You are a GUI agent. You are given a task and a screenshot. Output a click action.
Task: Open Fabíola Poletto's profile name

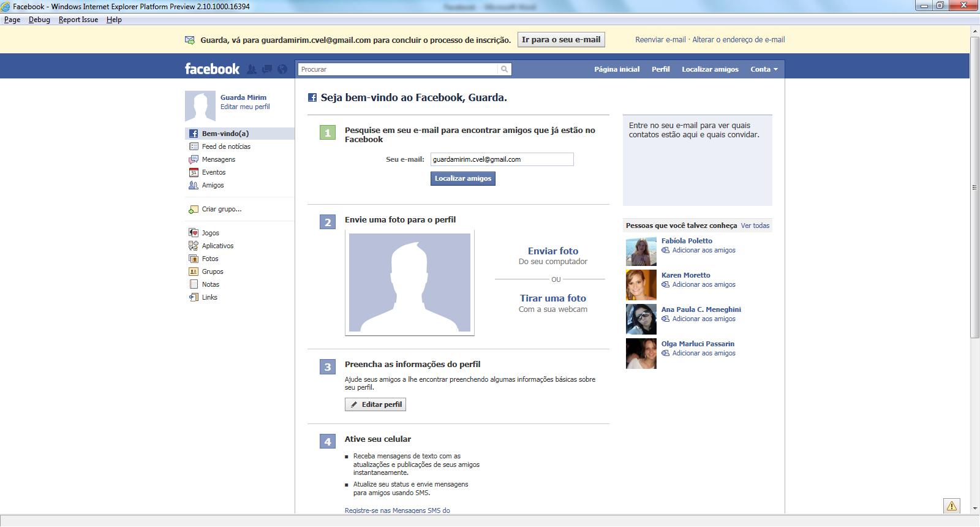click(x=687, y=241)
